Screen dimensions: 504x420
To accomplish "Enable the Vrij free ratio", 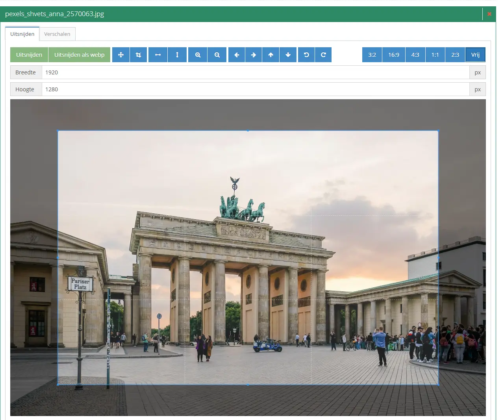I will [x=475, y=55].
